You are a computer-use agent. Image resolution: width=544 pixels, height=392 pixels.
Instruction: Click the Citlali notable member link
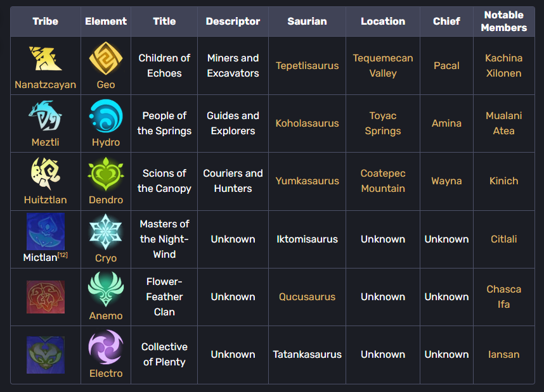click(x=503, y=239)
